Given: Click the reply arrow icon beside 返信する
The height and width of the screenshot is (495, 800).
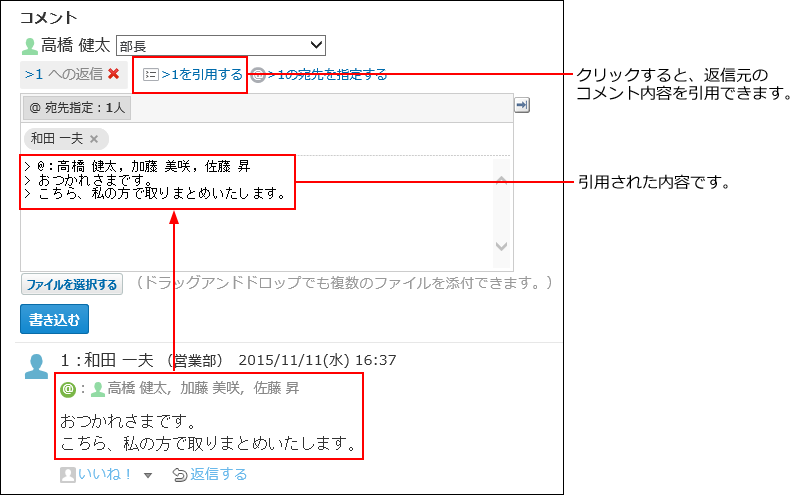Looking at the screenshot, I should 180,475.
